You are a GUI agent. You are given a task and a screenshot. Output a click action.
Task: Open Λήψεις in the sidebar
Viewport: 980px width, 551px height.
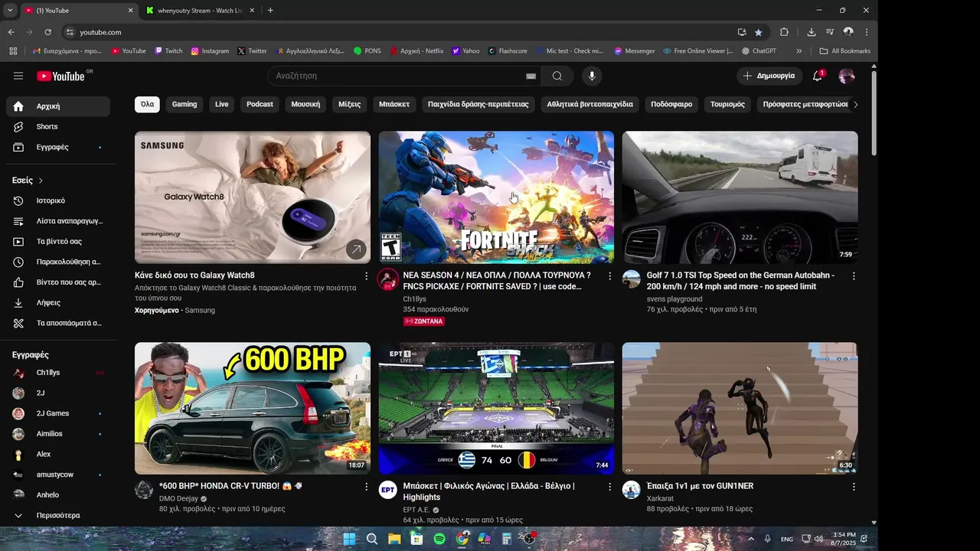(x=58, y=302)
